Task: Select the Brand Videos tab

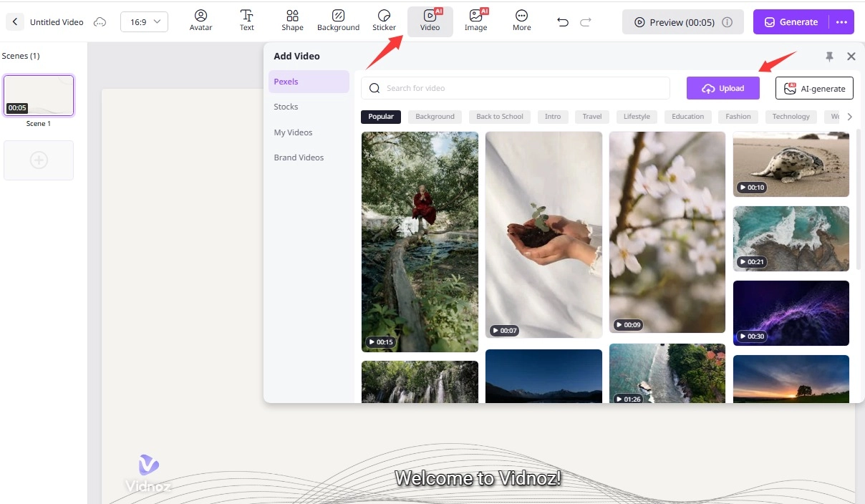Action: tap(299, 157)
